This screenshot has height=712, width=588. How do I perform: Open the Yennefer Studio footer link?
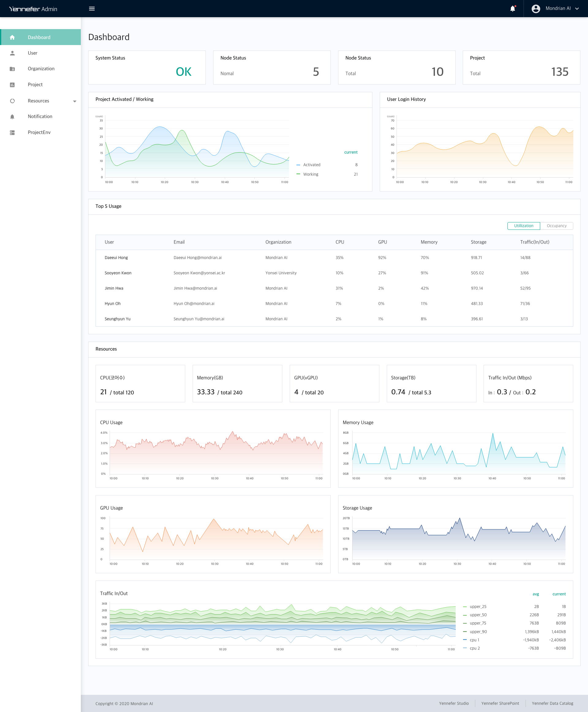pos(454,703)
